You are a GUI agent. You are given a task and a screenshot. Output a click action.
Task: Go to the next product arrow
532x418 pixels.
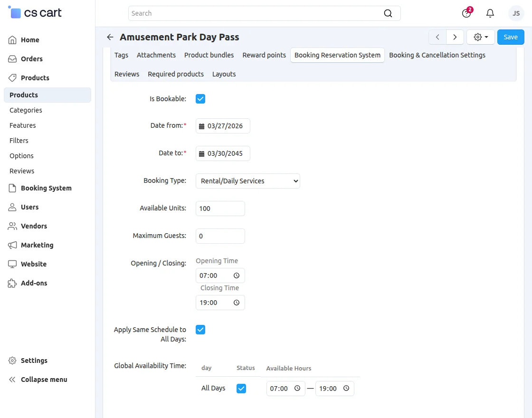pyautogui.click(x=455, y=37)
